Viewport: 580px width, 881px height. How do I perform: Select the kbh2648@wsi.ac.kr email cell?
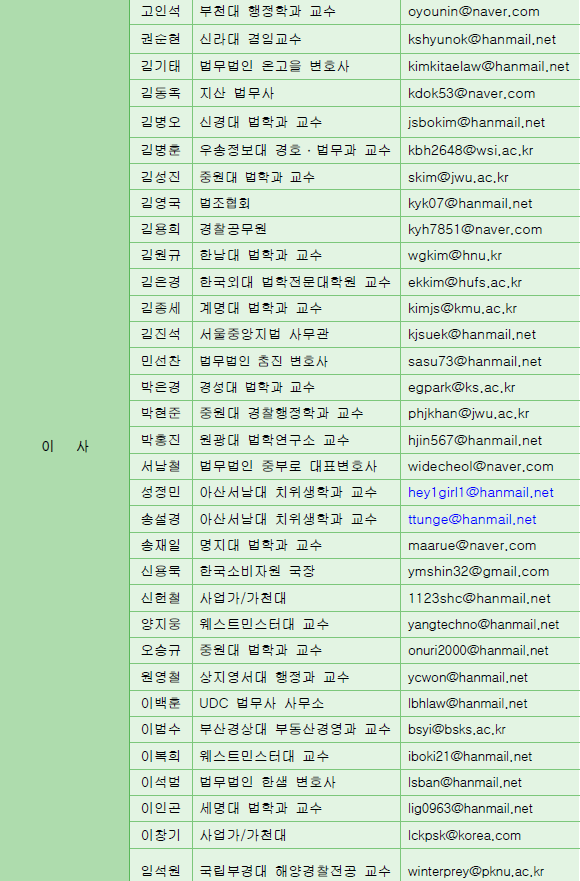(x=490, y=151)
